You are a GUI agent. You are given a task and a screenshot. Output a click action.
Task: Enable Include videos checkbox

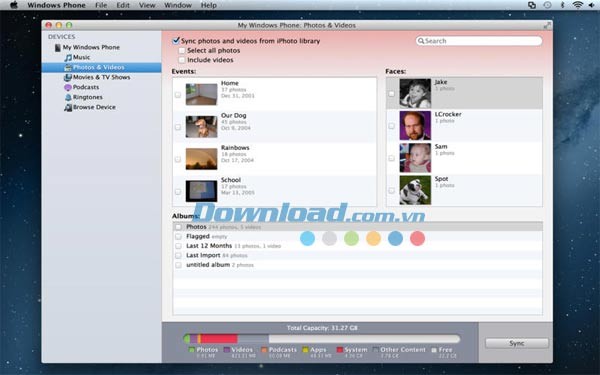click(182, 60)
